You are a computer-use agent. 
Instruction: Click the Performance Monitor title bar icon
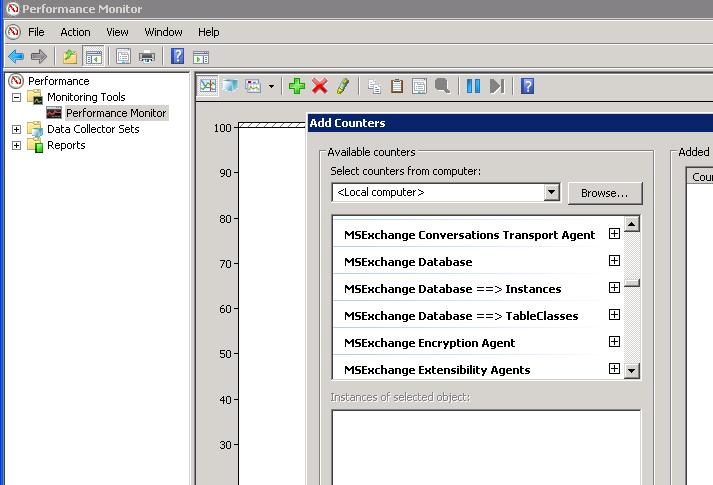13,9
